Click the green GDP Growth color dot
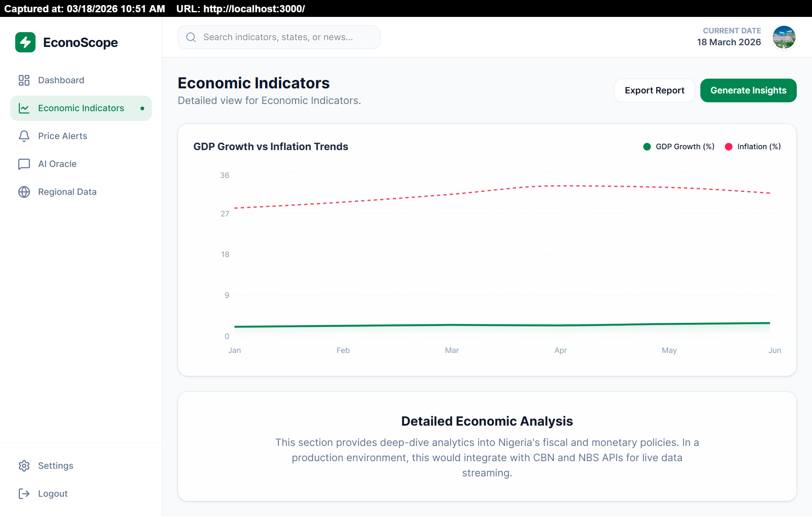This screenshot has height=517, width=812. [647, 147]
